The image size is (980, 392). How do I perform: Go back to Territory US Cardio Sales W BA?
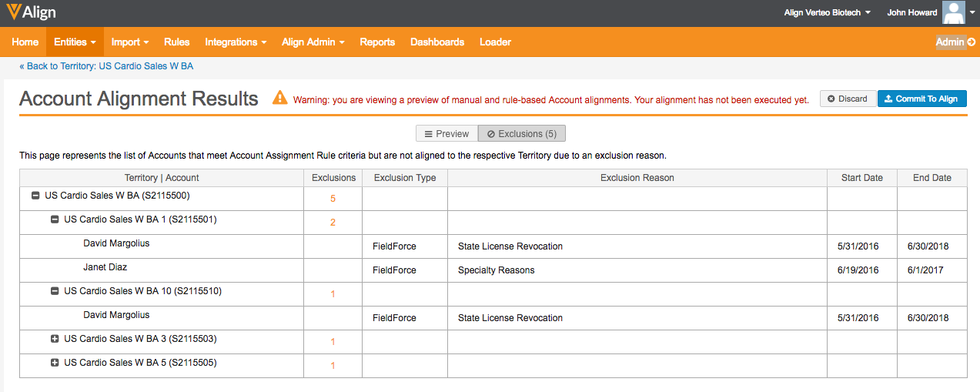coord(106,66)
